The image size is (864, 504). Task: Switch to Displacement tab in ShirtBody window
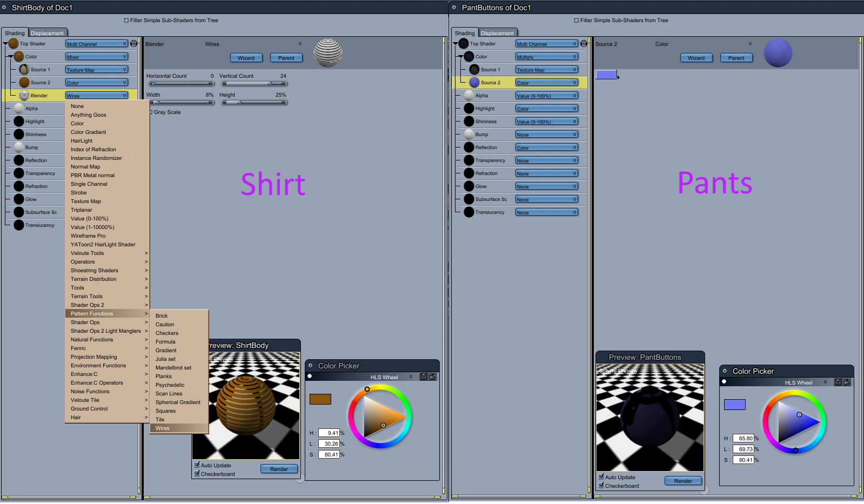[x=47, y=33]
